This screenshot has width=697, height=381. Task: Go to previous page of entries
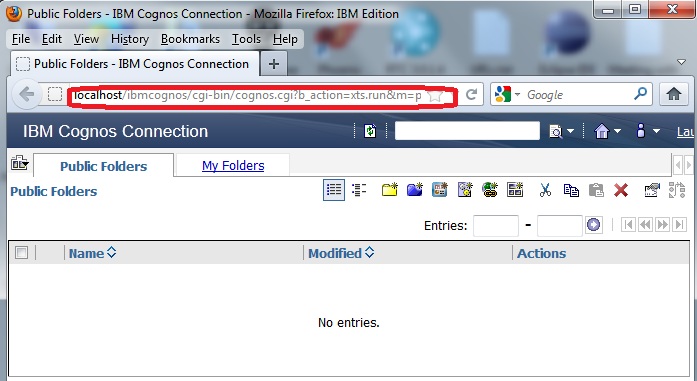point(645,225)
